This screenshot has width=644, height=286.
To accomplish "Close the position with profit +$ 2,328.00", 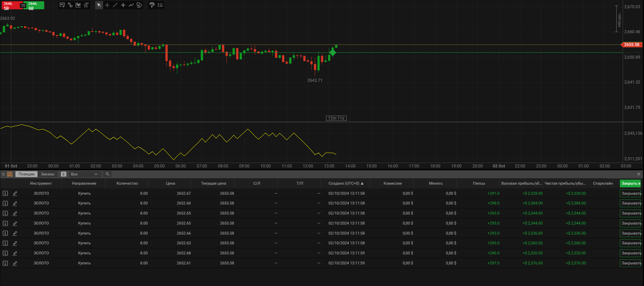I will [630, 193].
